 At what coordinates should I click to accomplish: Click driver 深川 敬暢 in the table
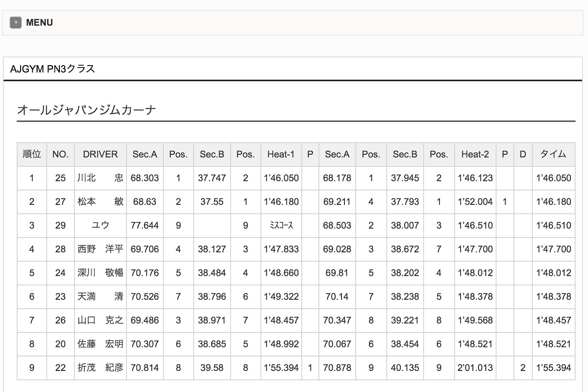point(100,272)
